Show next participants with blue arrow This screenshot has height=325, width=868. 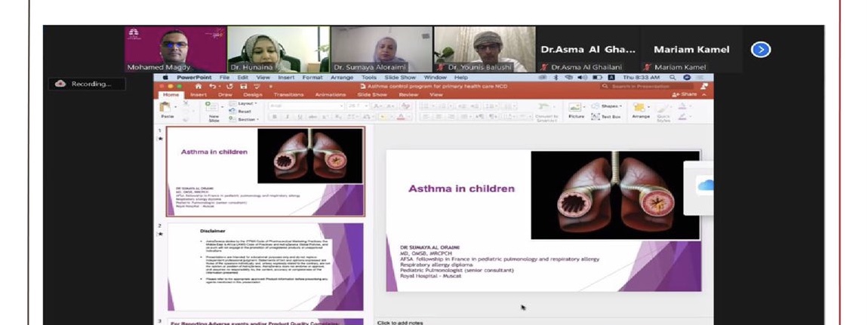[x=761, y=50]
